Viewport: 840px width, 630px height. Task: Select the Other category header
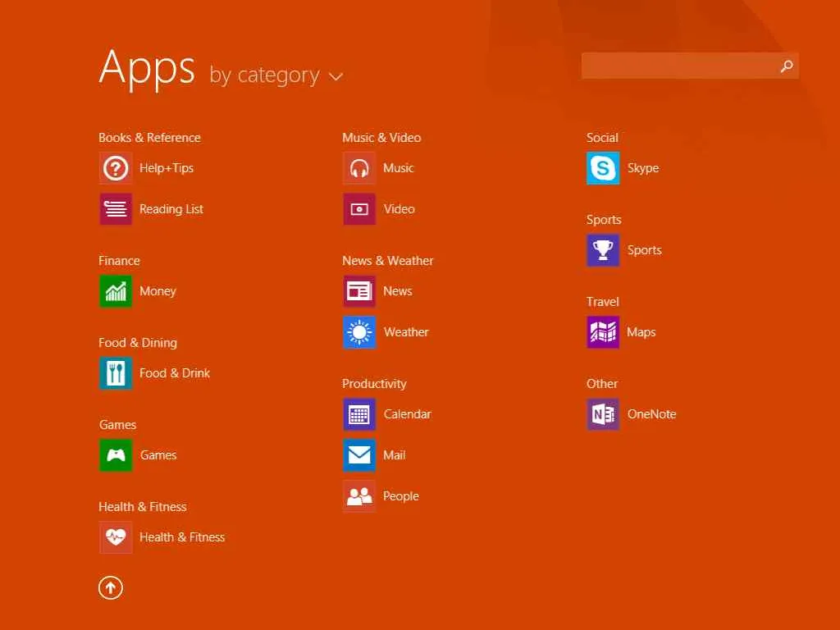(x=602, y=384)
